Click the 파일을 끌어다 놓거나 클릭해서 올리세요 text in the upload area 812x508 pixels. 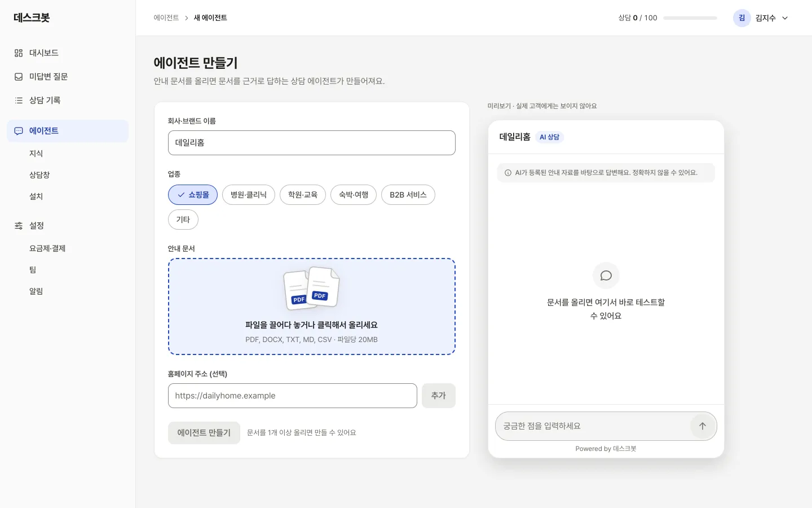point(312,325)
